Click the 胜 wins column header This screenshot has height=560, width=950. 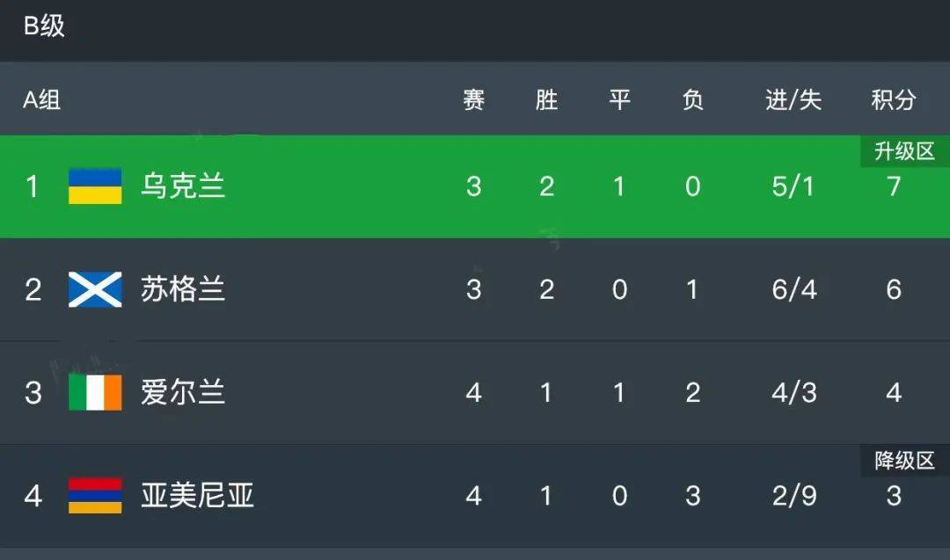pos(546,99)
